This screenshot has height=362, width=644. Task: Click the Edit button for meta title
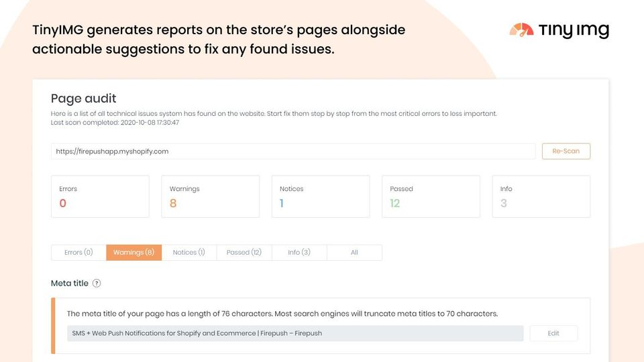pos(553,333)
